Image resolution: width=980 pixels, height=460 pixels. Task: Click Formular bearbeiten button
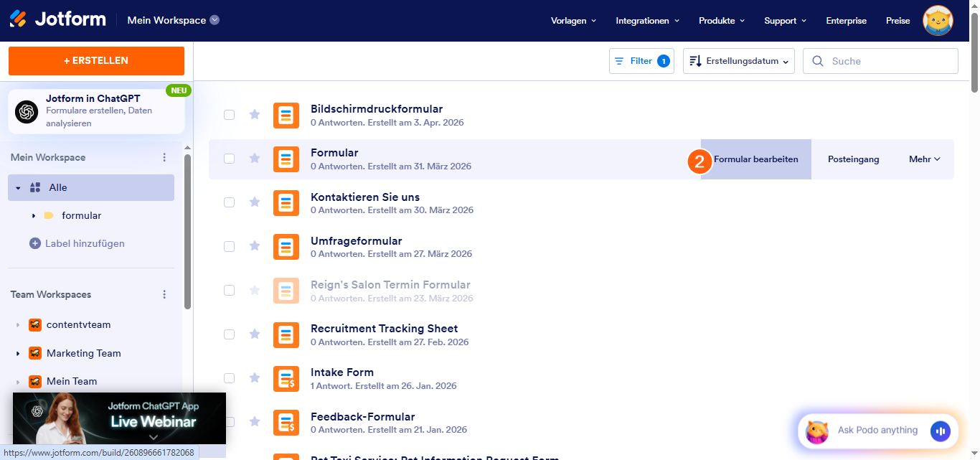click(x=755, y=159)
